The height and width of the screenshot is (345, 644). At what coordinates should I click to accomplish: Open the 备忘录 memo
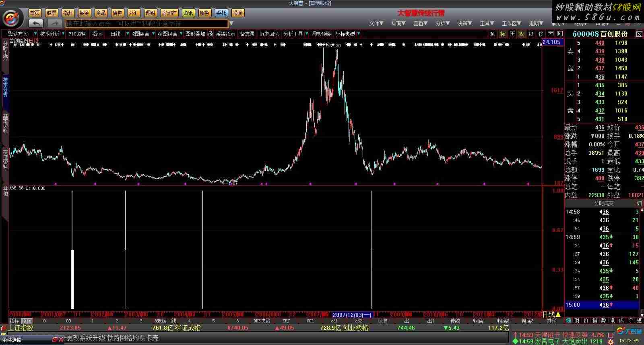(247, 34)
